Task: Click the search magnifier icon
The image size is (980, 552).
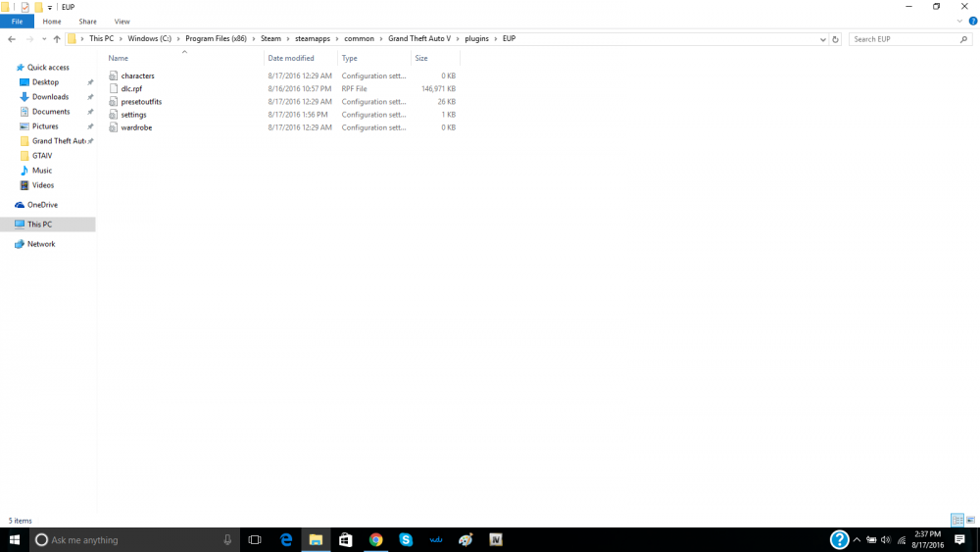Action: pos(963,39)
